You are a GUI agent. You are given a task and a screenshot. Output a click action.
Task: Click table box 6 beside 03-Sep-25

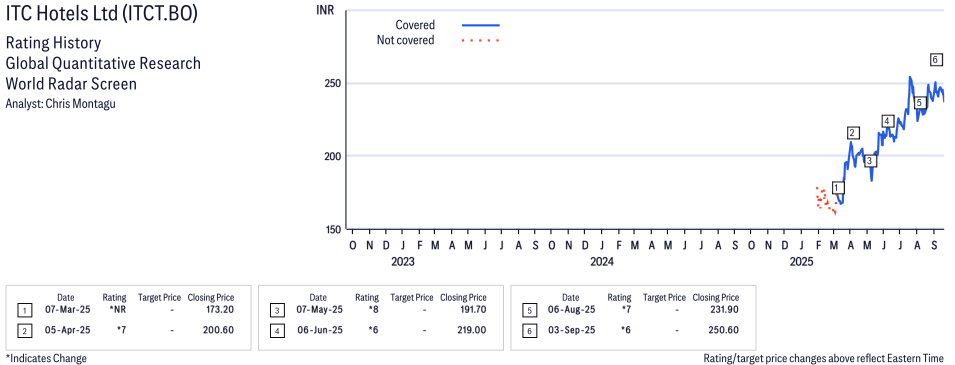coord(529,330)
